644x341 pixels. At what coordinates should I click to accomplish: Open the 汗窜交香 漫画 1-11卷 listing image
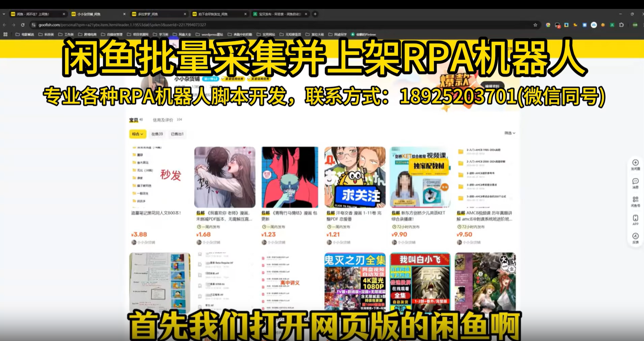point(355,177)
